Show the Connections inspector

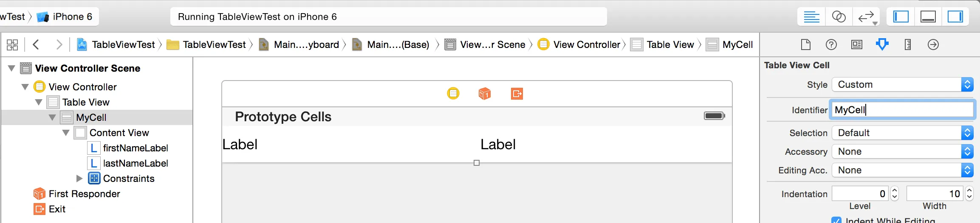933,45
